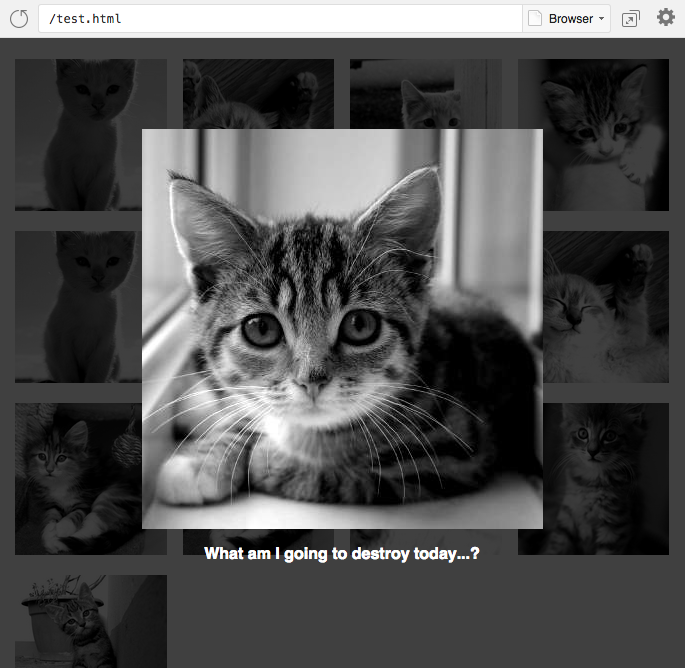Select second-row left sitting kitten thumbnail

coord(79,307)
